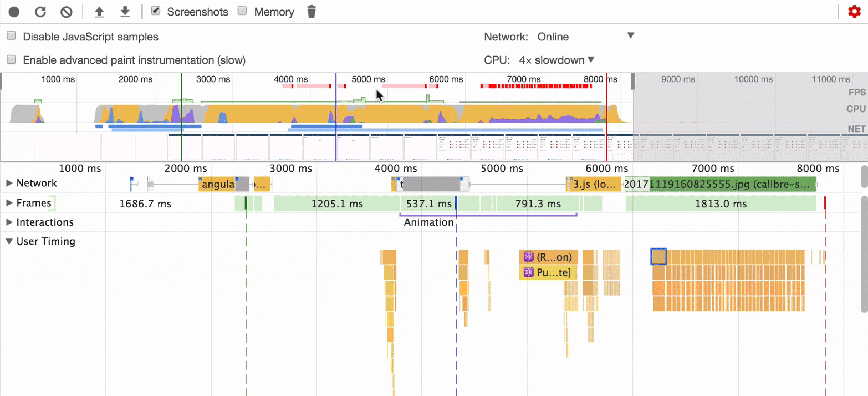Open the Network throttling dropdown
The width and height of the screenshot is (868, 396).
pyautogui.click(x=585, y=37)
